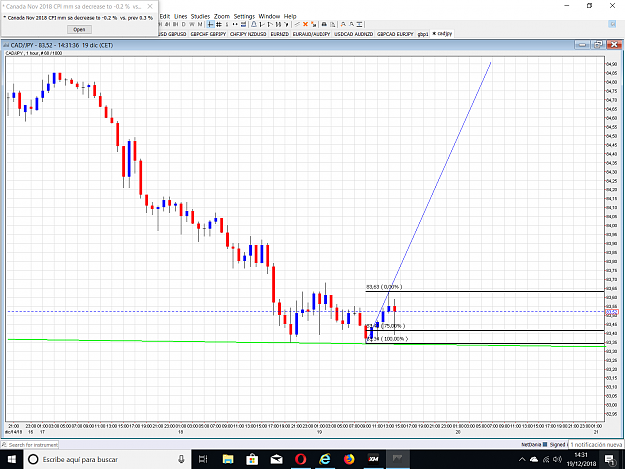Click the icon at toolbar far right
The height and width of the screenshot is (469, 625).
point(612,24)
